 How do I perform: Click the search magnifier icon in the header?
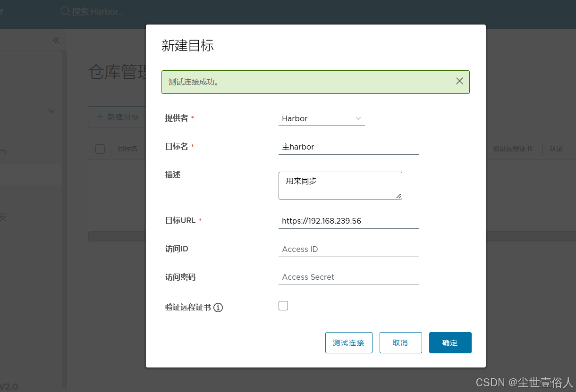click(65, 11)
